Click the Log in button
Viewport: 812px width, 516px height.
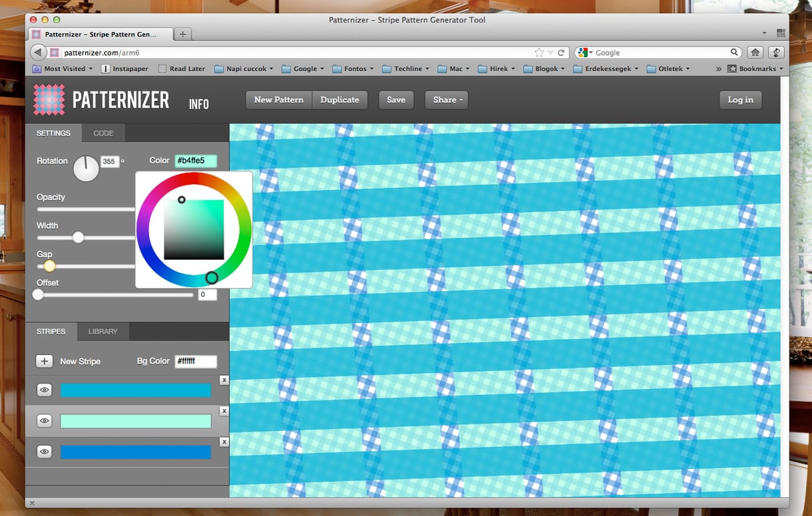[x=741, y=100]
